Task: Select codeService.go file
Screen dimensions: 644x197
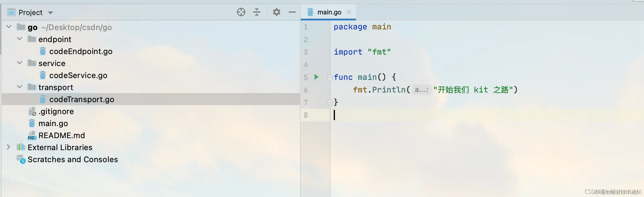Action: (x=78, y=75)
